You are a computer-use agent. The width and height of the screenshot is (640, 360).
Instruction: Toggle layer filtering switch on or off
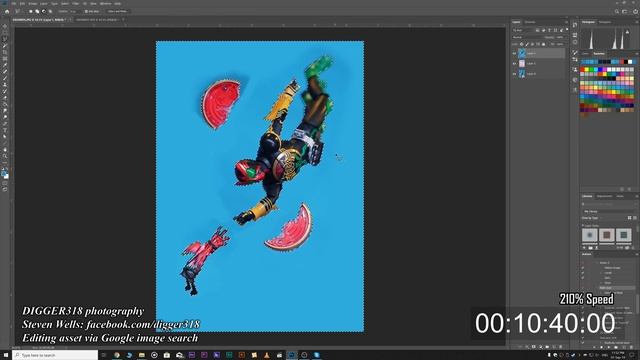point(567,30)
